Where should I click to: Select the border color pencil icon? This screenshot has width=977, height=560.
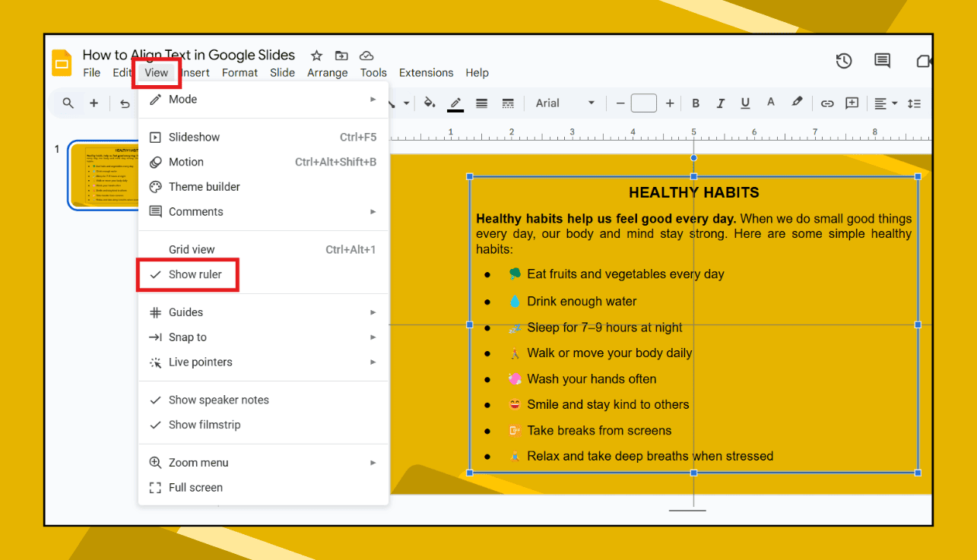(x=455, y=103)
